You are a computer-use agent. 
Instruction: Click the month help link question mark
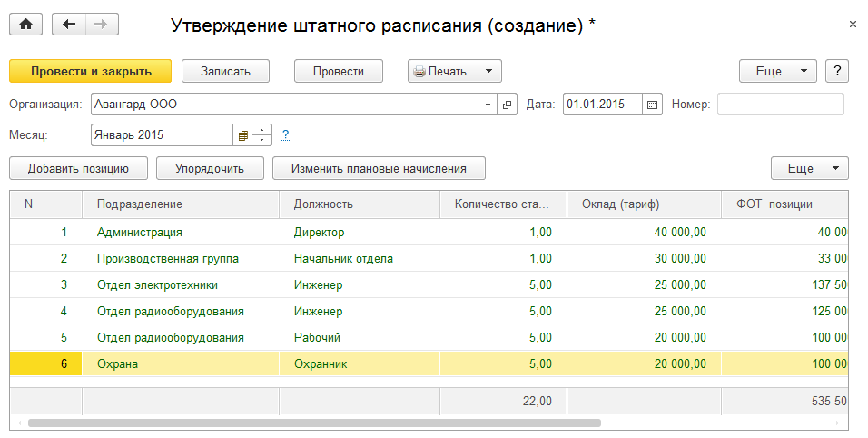(285, 135)
